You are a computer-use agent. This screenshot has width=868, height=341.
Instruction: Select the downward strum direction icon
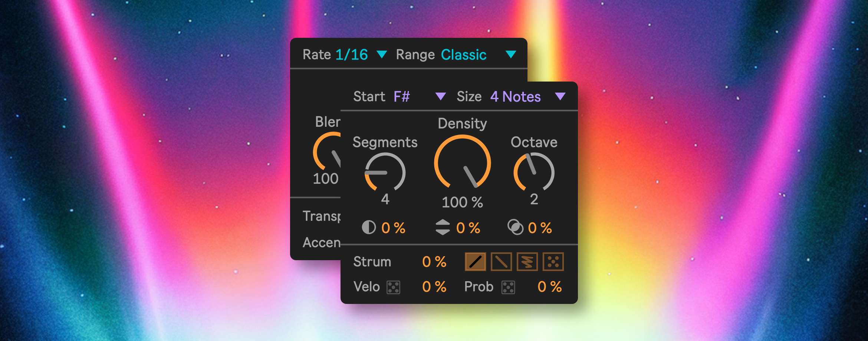pos(501,262)
